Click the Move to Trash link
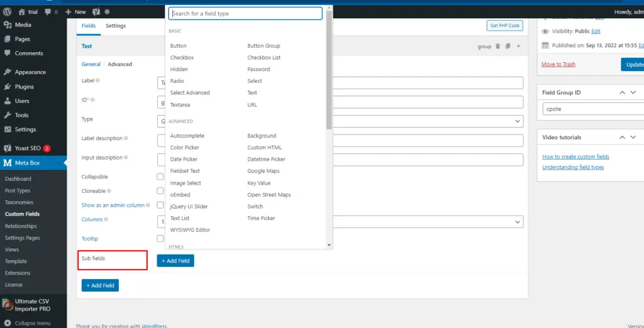 (558, 64)
